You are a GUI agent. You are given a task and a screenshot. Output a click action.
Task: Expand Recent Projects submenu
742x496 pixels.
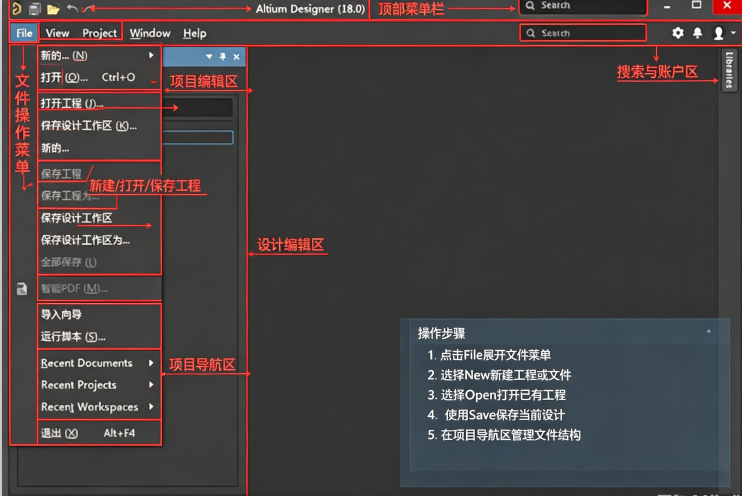98,385
